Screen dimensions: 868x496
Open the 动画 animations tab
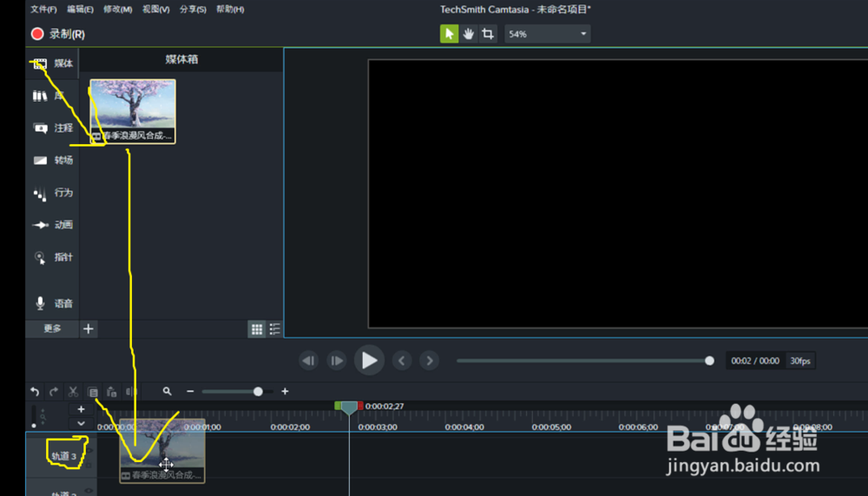(53, 224)
